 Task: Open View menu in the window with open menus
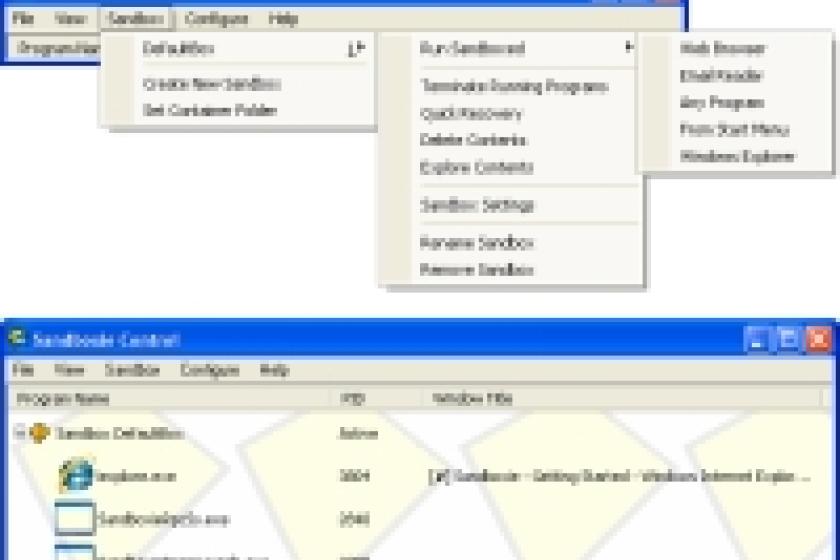click(x=70, y=19)
